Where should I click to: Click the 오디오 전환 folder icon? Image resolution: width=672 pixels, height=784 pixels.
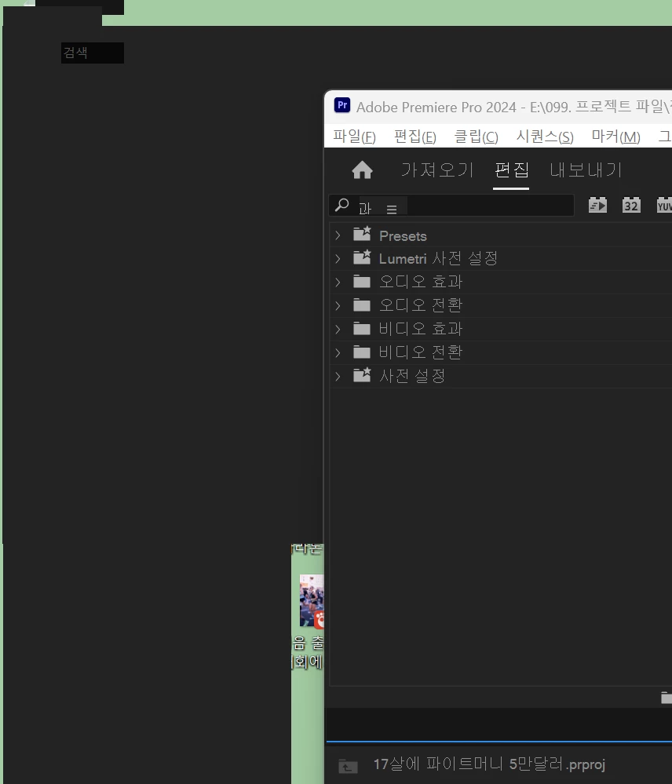[362, 305]
